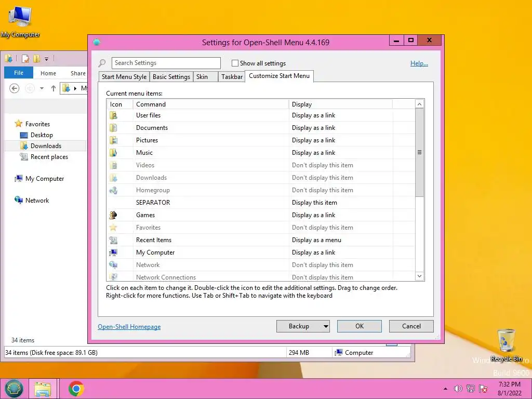The height and width of the screenshot is (399, 532).
Task: Click the list scroll up arrow
Action: (419, 104)
